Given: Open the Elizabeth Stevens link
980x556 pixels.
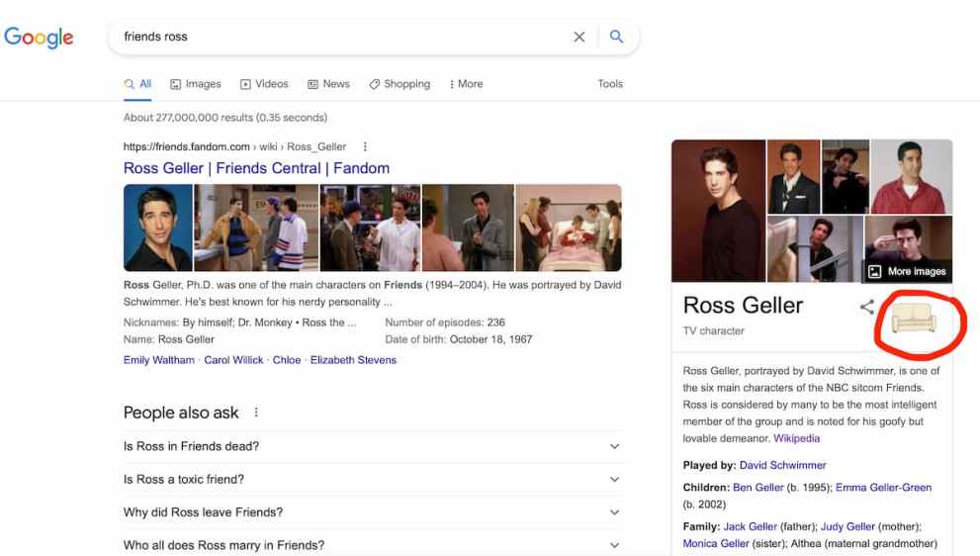Looking at the screenshot, I should click(353, 359).
